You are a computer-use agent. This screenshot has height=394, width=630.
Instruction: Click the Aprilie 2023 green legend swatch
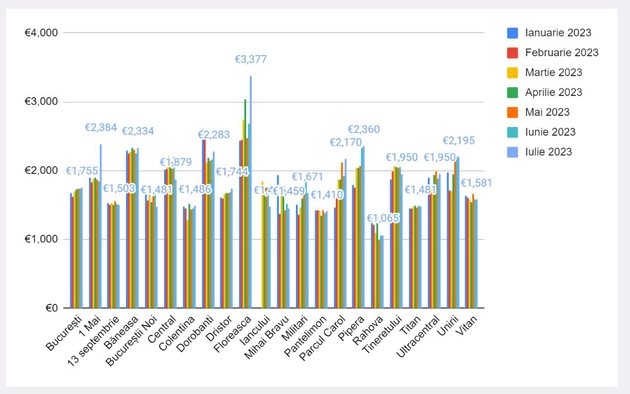512,92
